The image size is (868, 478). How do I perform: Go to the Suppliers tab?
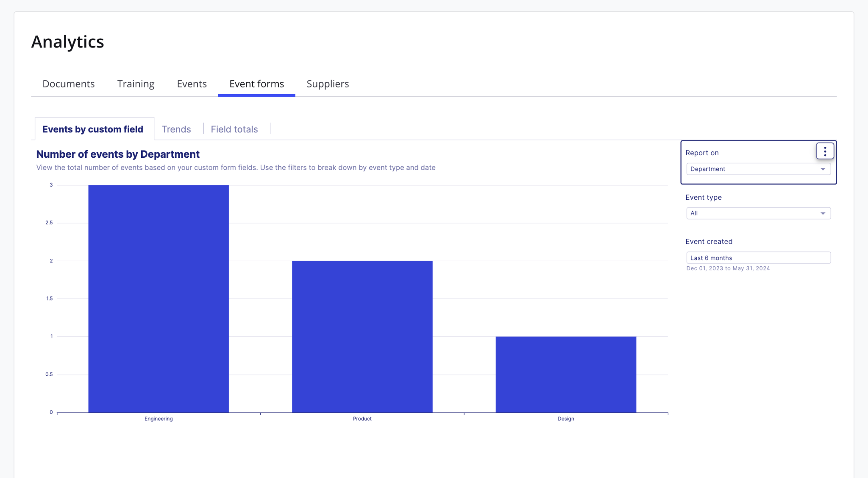tap(328, 84)
